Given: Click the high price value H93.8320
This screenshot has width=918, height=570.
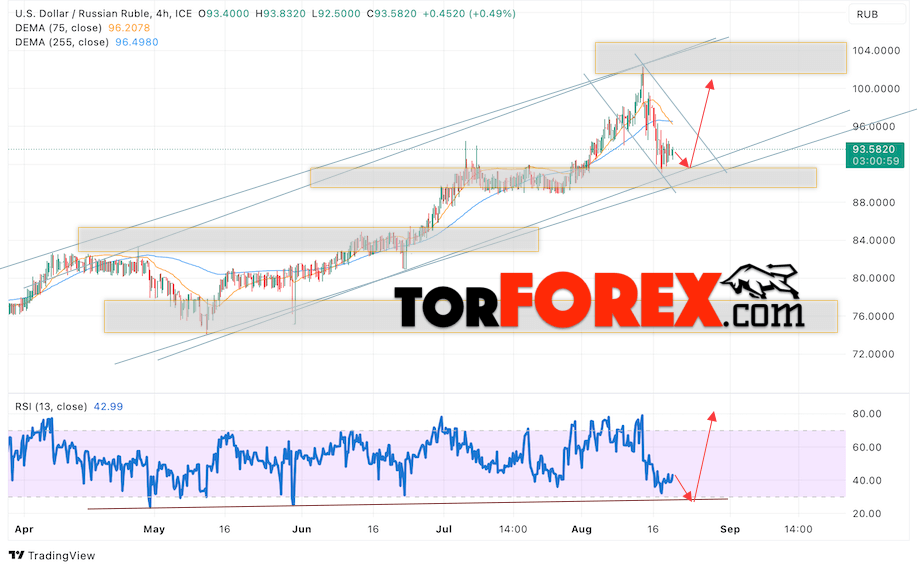Looking at the screenshot, I should pos(280,13).
